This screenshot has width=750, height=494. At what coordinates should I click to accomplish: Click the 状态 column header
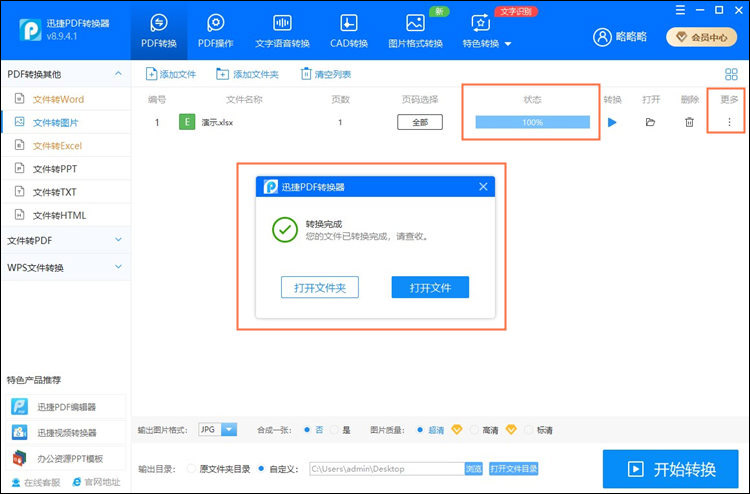coord(532,99)
